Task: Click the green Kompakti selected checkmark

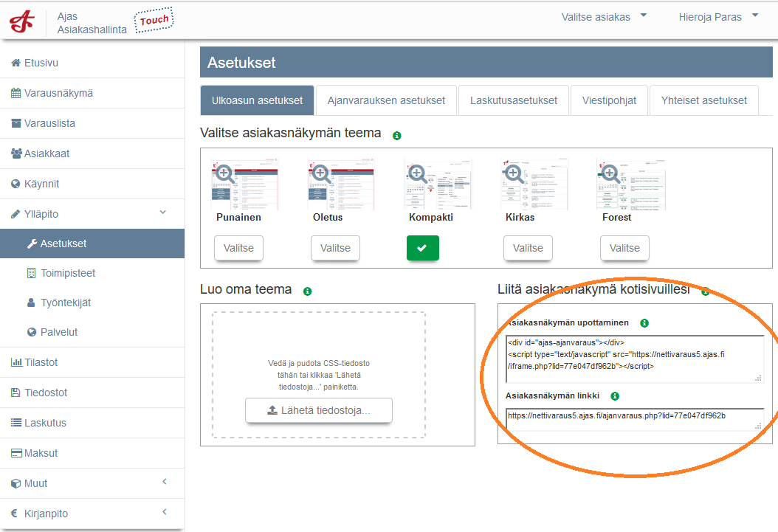Action: pyautogui.click(x=422, y=248)
